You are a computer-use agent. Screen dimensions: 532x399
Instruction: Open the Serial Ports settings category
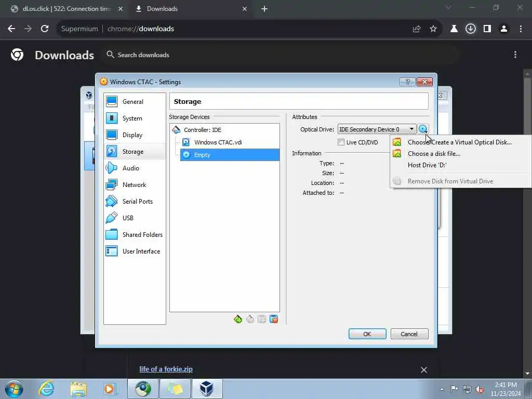coord(135,201)
